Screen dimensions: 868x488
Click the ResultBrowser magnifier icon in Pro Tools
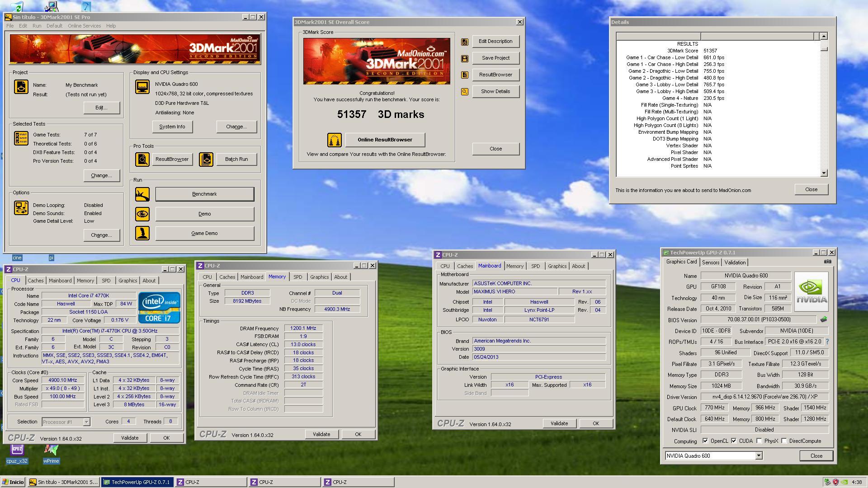click(142, 159)
